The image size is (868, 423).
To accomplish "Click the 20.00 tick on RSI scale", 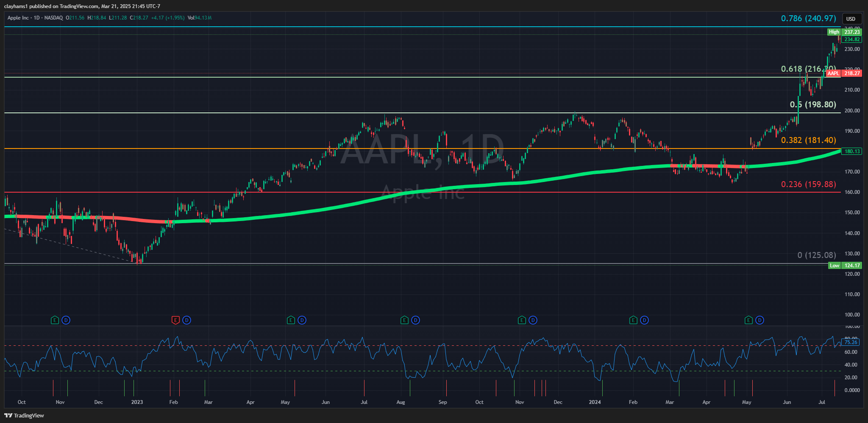I will point(851,378).
